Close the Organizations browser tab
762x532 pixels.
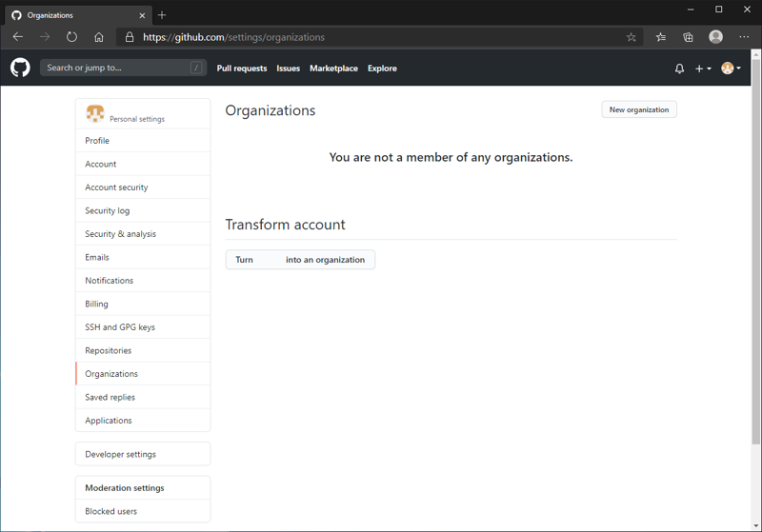pos(143,15)
